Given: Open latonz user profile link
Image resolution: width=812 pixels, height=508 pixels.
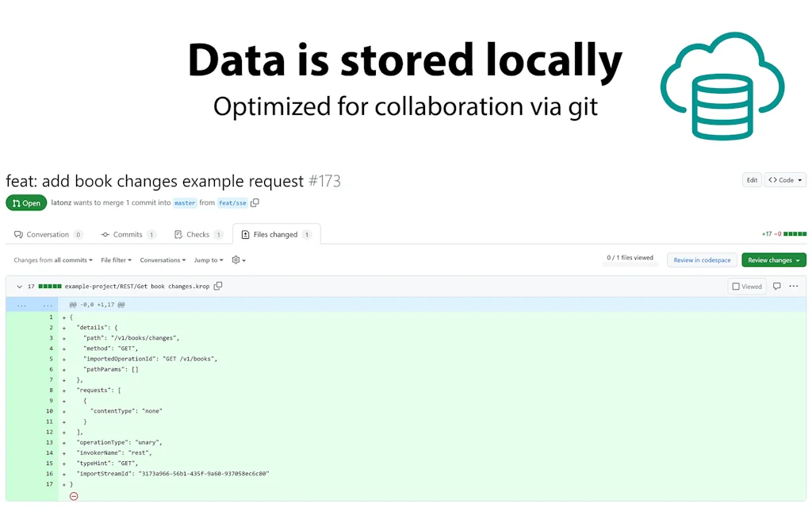Looking at the screenshot, I should 61,202.
